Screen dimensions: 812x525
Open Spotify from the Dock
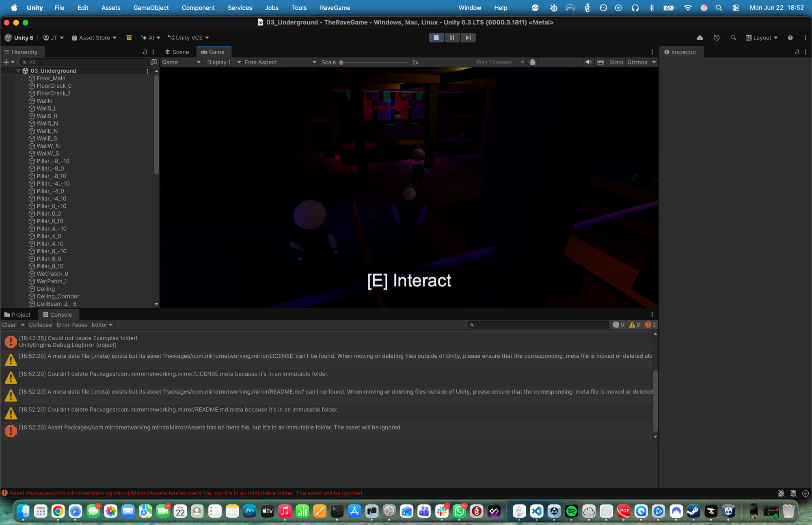tap(571, 511)
